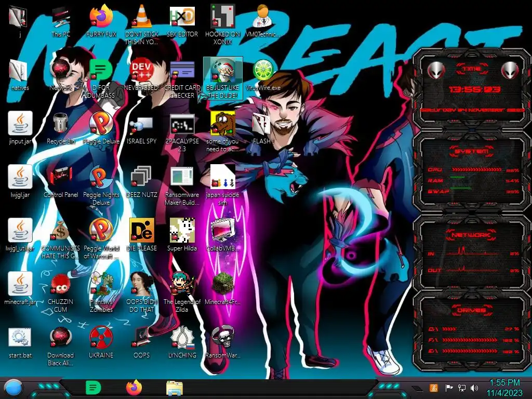The height and width of the screenshot is (399, 532).
Task: Open Ransomware Maker Build... icon
Action: click(x=182, y=177)
